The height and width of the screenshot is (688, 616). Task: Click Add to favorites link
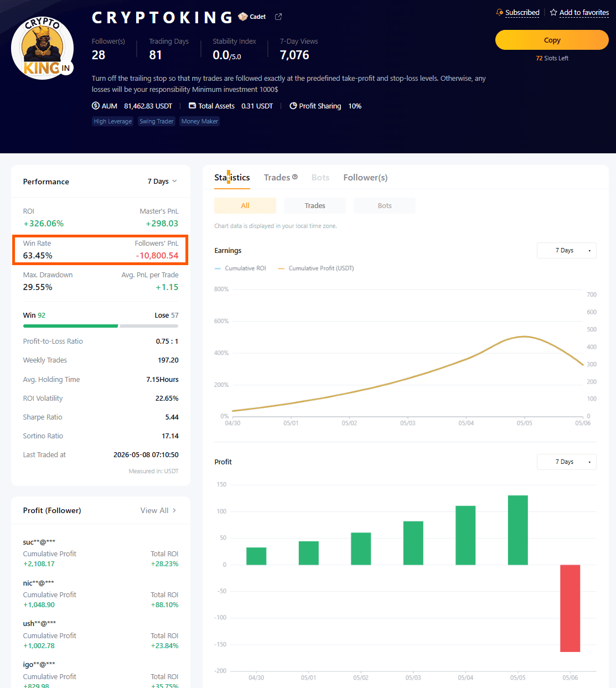[x=584, y=12]
